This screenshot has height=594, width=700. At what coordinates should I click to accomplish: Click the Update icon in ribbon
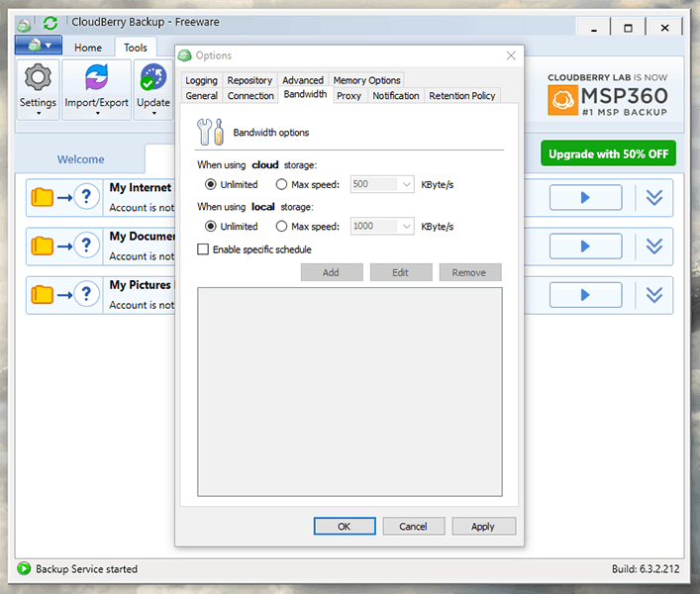pos(153,77)
